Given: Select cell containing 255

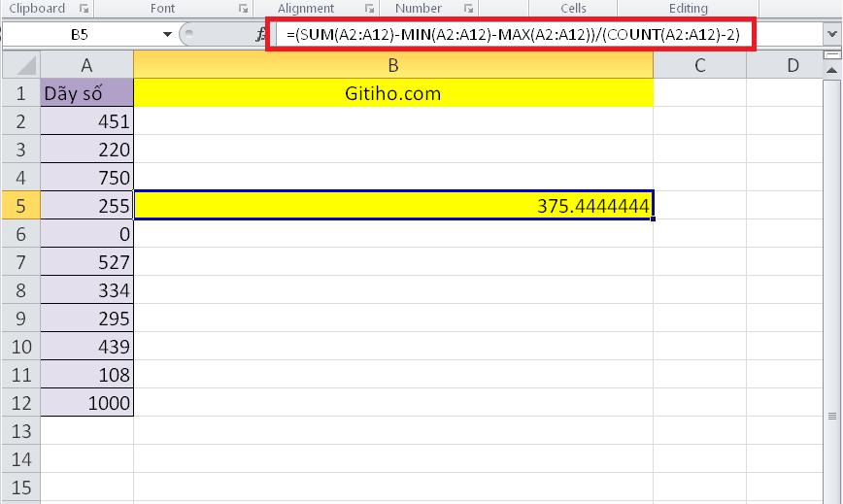Looking at the screenshot, I should pyautogui.click(x=87, y=205).
